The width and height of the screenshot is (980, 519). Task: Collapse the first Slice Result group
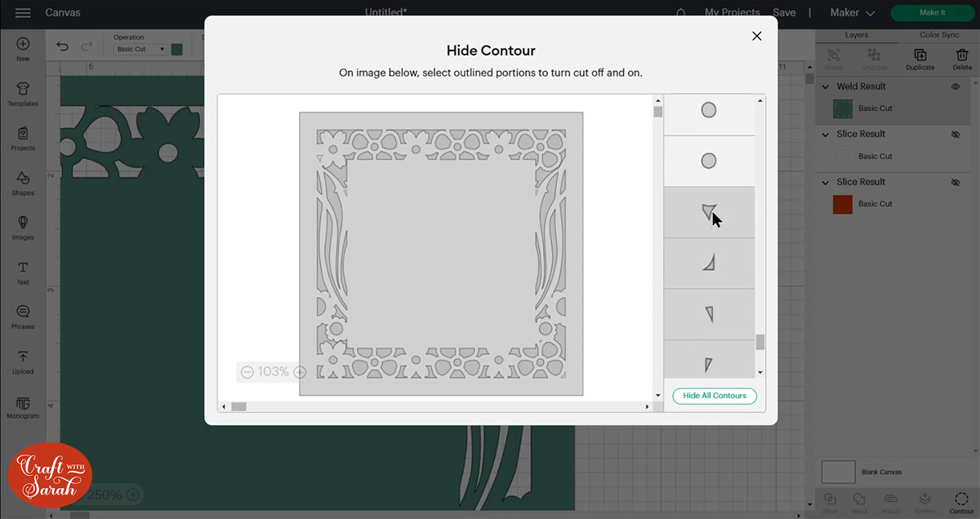pyautogui.click(x=825, y=135)
